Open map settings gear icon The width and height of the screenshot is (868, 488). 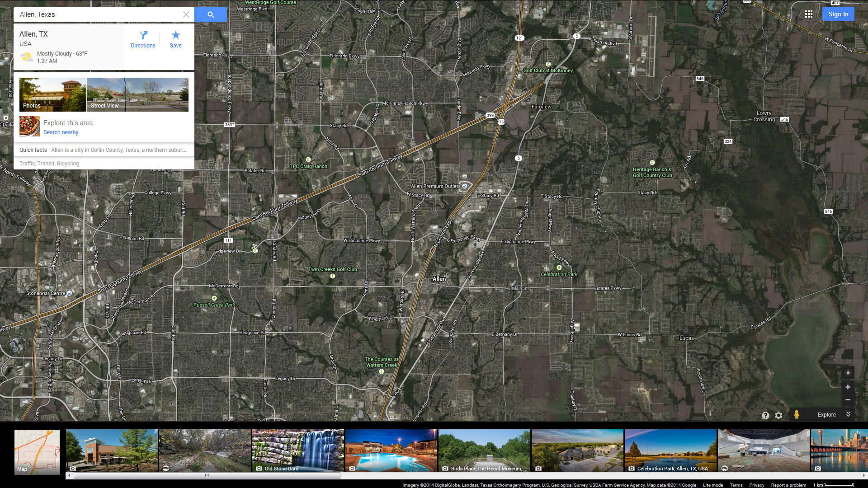point(778,415)
